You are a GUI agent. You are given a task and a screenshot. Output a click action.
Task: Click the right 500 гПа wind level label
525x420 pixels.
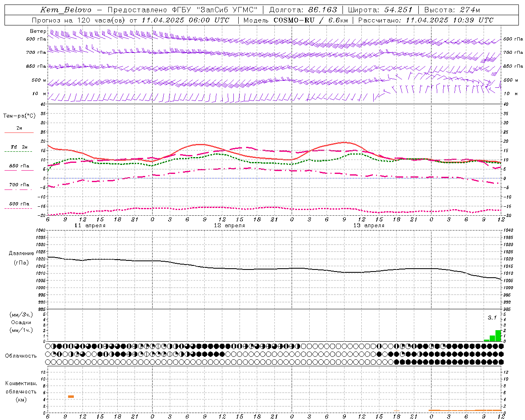pos(513,39)
